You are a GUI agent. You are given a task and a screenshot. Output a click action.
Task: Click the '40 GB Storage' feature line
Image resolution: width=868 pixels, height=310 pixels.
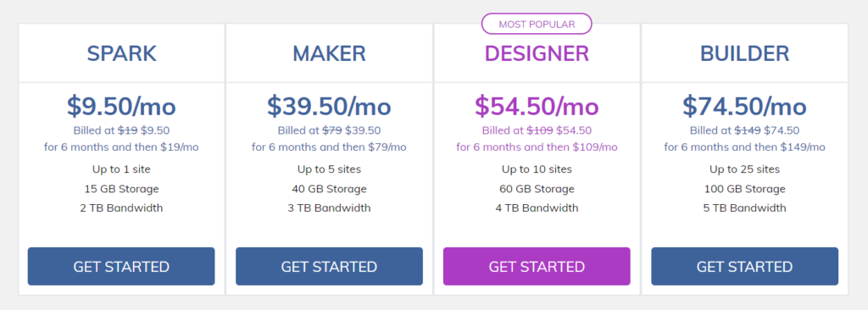coord(329,189)
